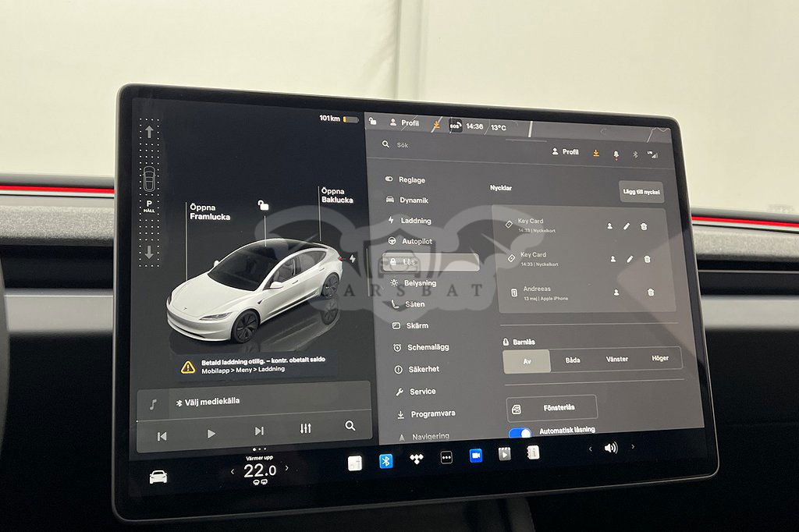Delete the Andreeas phone key
Image resolution: width=799 pixels, height=532 pixels.
coord(651,293)
